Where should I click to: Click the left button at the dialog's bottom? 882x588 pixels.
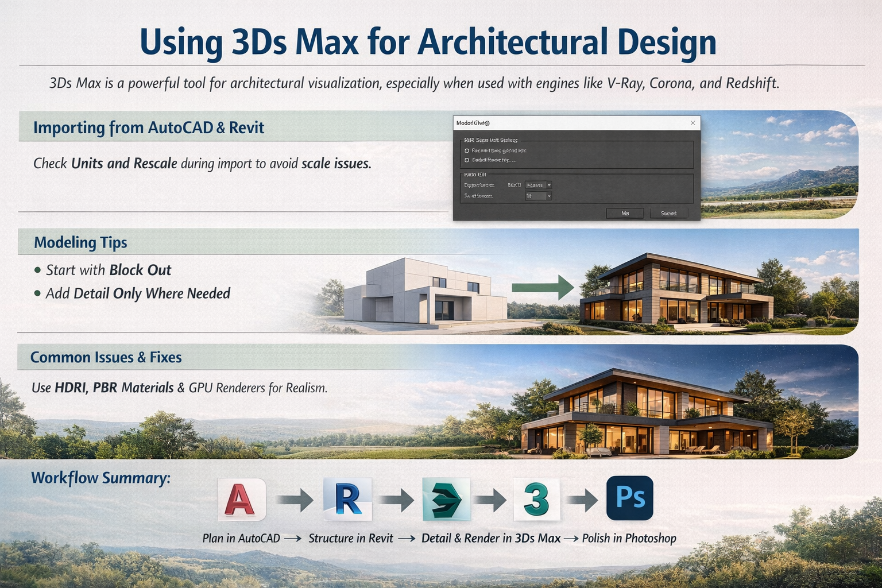click(625, 213)
